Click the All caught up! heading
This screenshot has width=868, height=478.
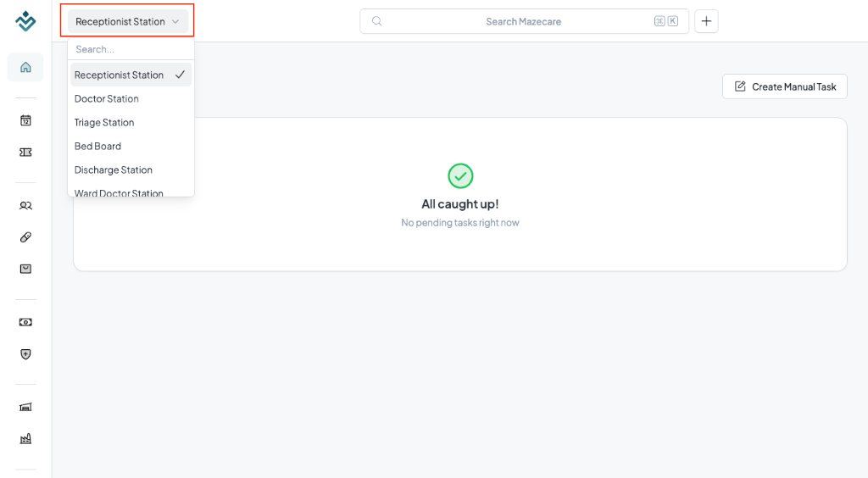tap(460, 204)
